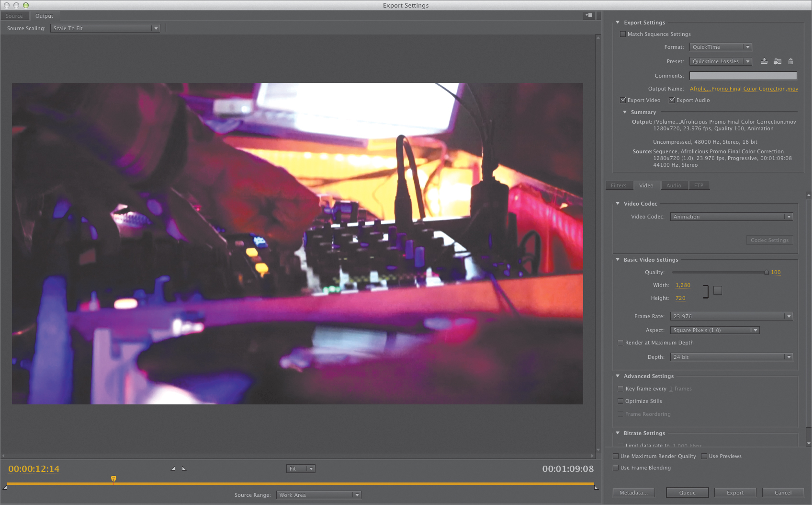This screenshot has height=505, width=812.
Task: Enable Use Frame Blending checkbox
Action: tap(616, 468)
